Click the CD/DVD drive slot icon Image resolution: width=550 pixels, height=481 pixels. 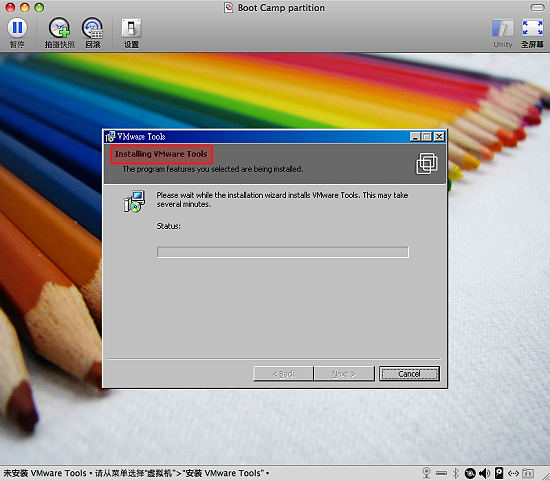442,473
